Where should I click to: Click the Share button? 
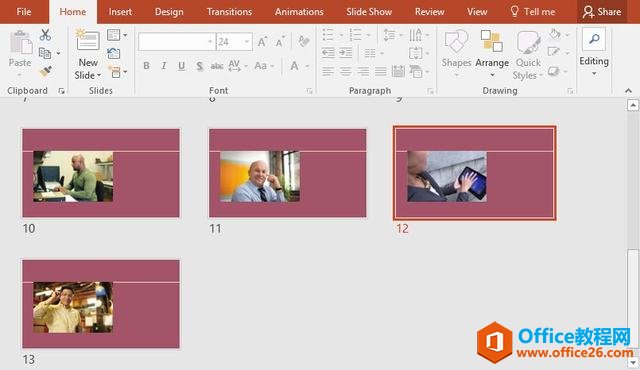602,12
